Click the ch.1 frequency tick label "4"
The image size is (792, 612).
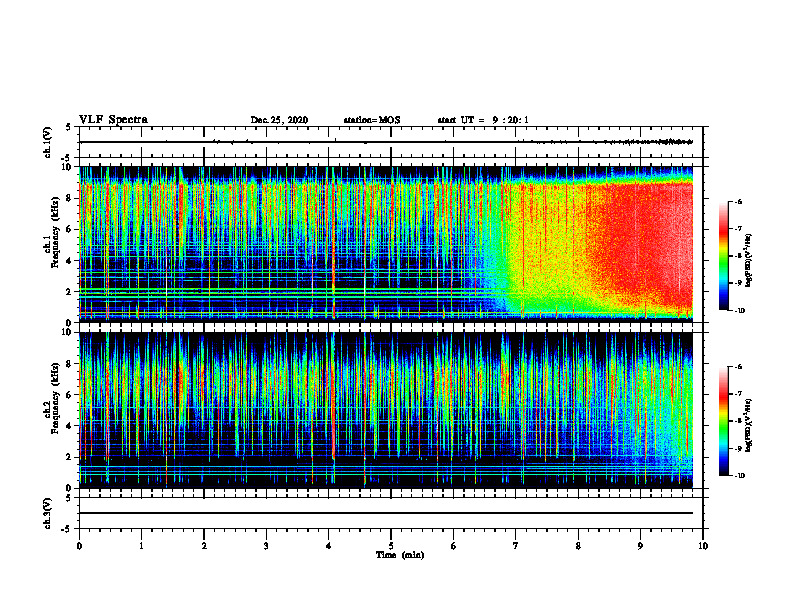70,261
